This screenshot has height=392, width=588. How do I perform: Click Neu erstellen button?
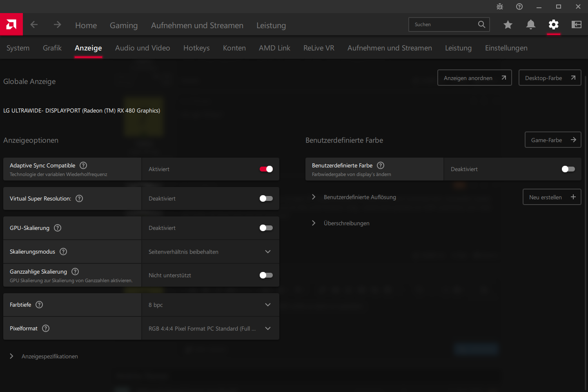coord(552,197)
